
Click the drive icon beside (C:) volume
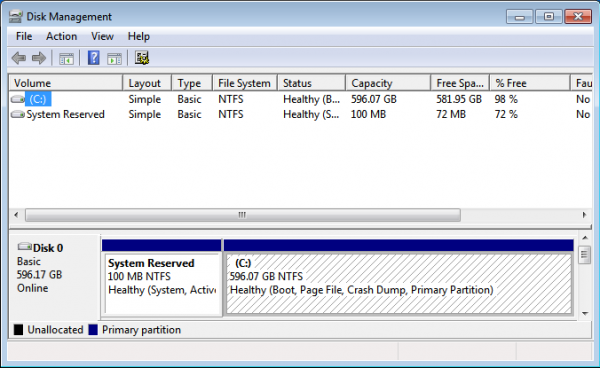tap(18, 99)
